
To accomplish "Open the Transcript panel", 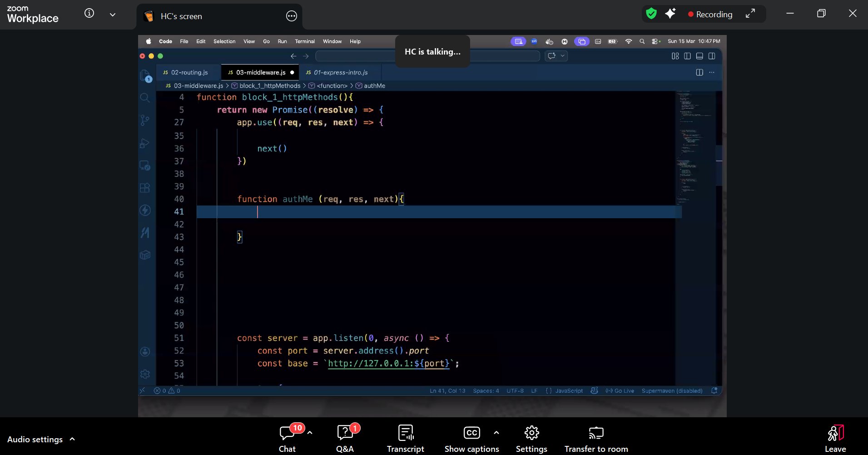I will click(x=405, y=438).
